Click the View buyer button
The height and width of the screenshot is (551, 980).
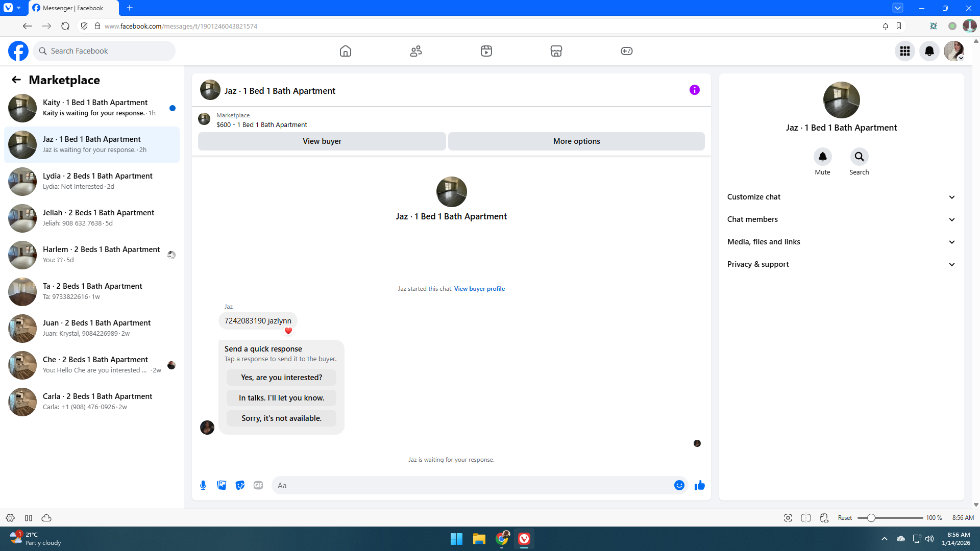(322, 141)
